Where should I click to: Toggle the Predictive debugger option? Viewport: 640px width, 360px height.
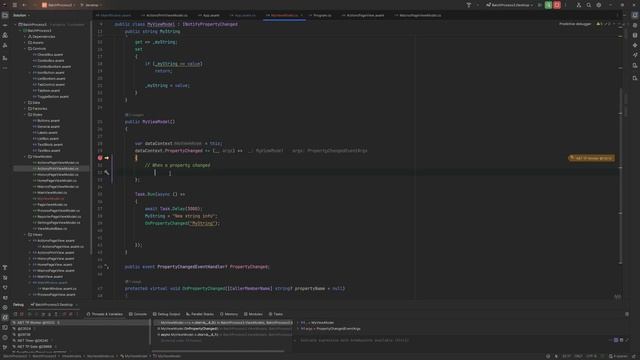[575, 24]
